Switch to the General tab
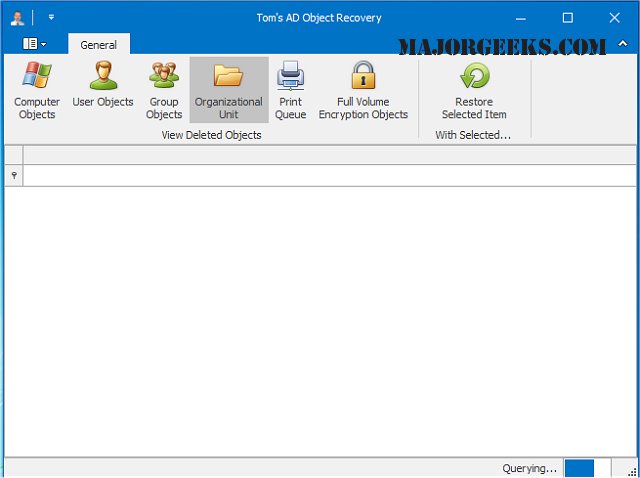Image resolution: width=640 pixels, height=478 pixels. click(99, 44)
